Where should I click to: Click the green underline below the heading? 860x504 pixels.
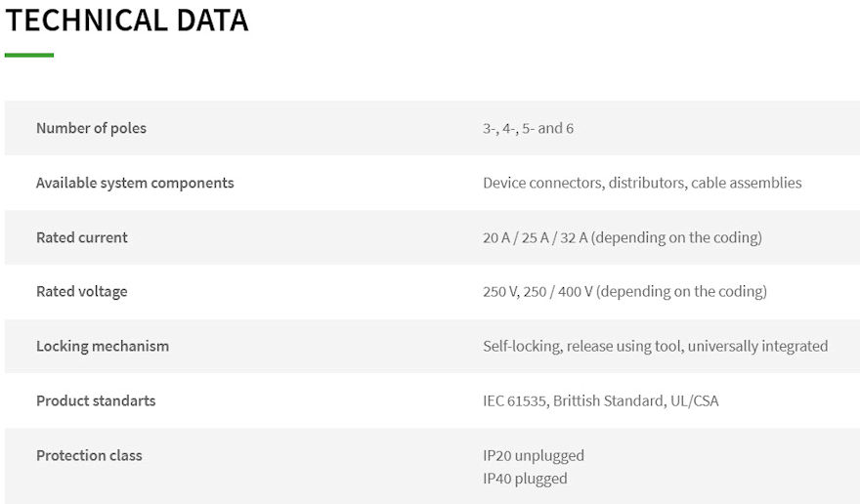click(x=29, y=56)
